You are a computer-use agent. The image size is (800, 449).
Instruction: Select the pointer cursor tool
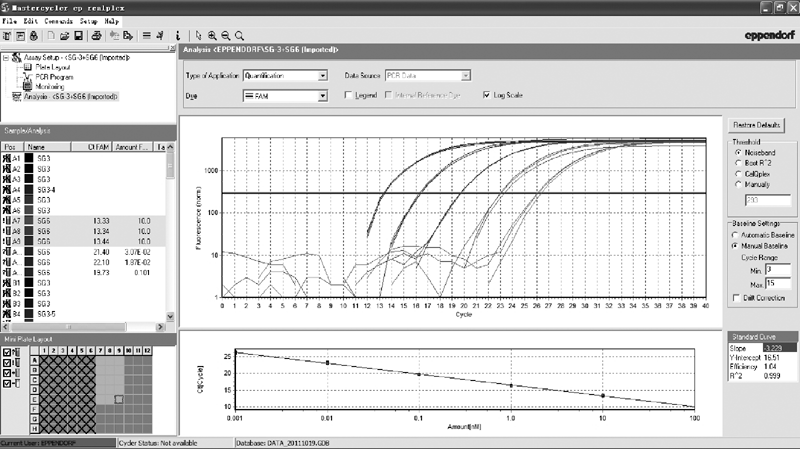(x=198, y=36)
